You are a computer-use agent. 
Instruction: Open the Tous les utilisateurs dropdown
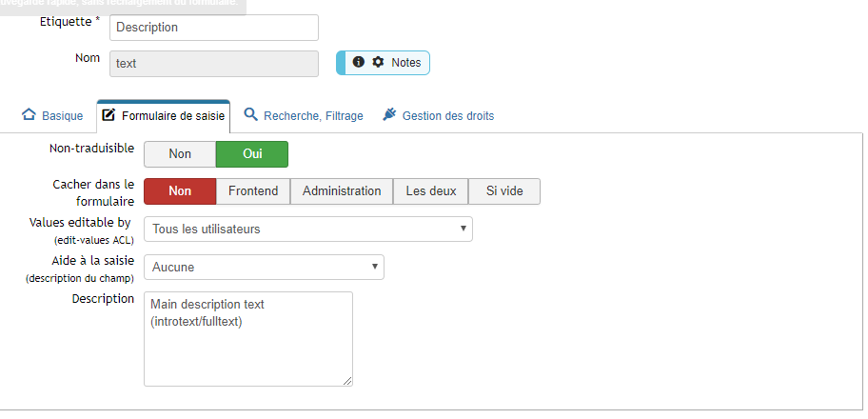point(308,229)
